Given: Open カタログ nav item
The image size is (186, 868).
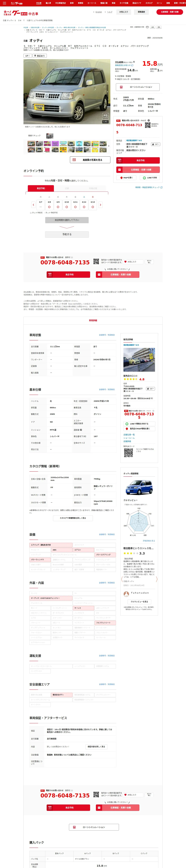Looking at the screenshot, I should [149, 3].
